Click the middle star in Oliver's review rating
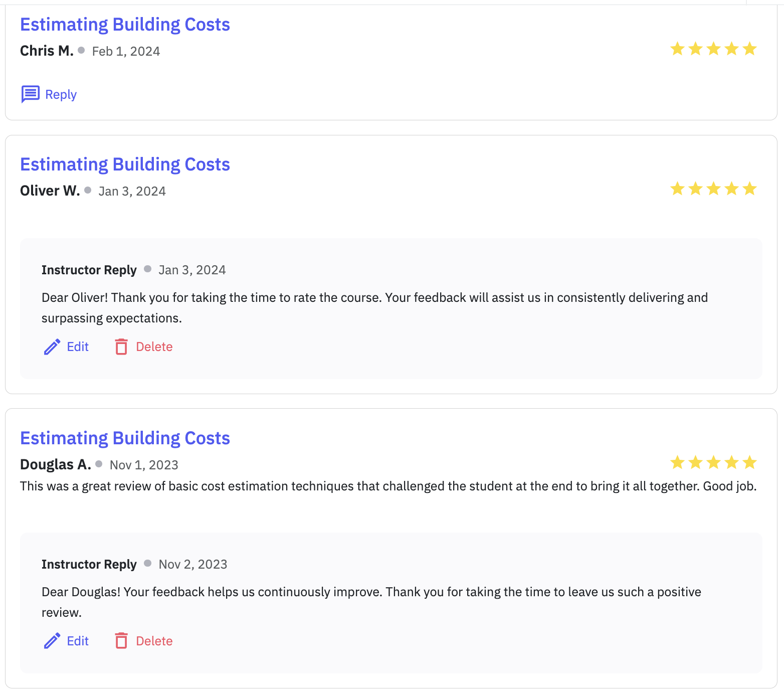 click(713, 189)
